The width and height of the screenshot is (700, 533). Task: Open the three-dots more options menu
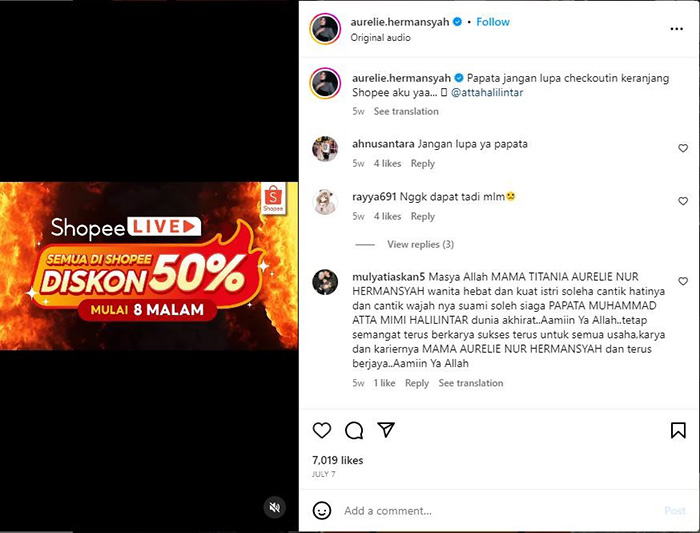coord(676,29)
